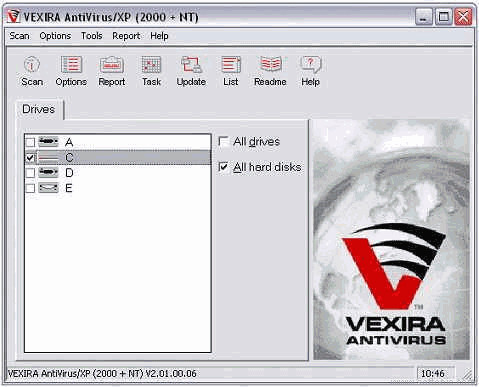The height and width of the screenshot is (387, 479).
Task: Maximize the Vexira AntiVirus window
Action: (x=443, y=17)
